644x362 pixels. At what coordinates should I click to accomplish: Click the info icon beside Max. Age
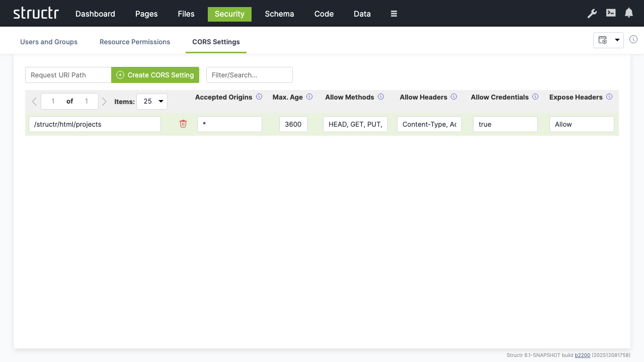click(309, 97)
